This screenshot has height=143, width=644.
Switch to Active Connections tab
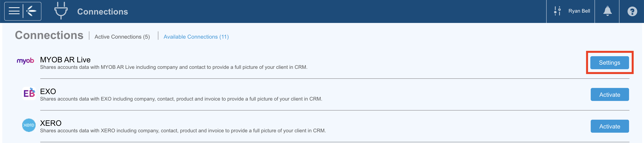[122, 37]
